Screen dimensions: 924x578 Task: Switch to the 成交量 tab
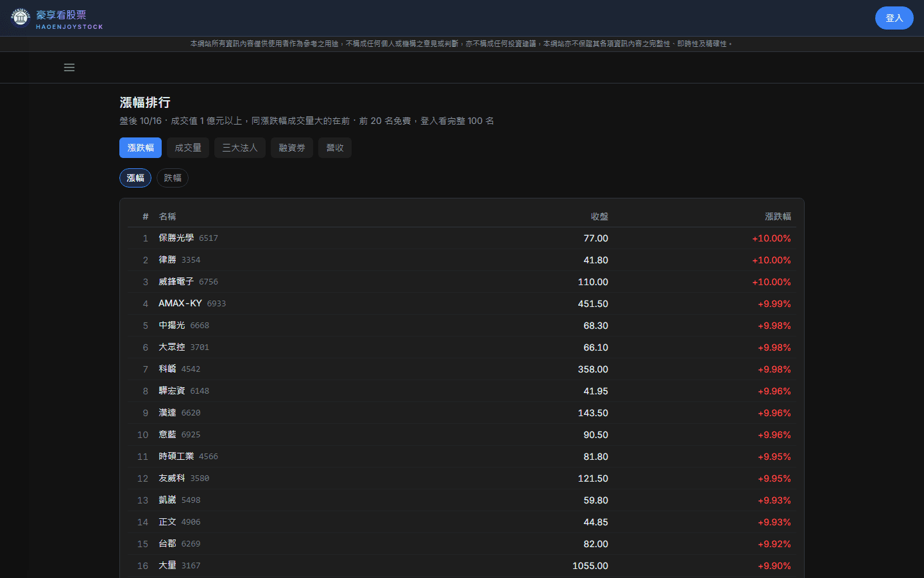(x=188, y=148)
